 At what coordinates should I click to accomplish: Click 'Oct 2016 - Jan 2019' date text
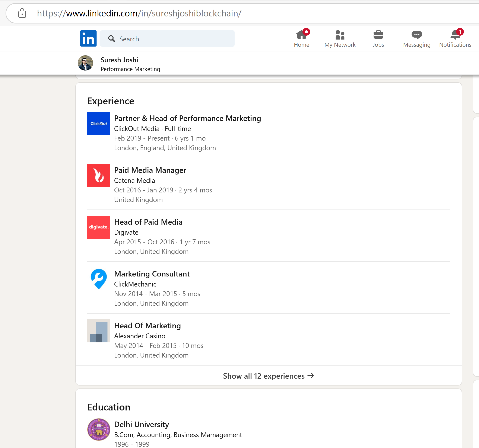144,190
